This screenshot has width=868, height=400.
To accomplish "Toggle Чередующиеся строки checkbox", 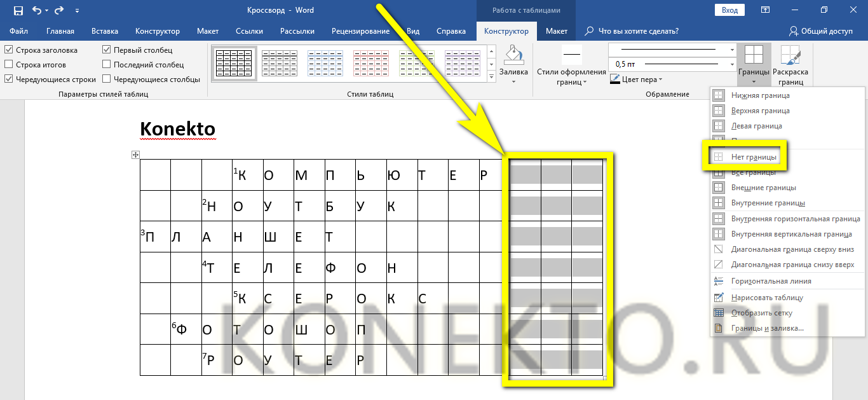I will pyautogui.click(x=51, y=79).
